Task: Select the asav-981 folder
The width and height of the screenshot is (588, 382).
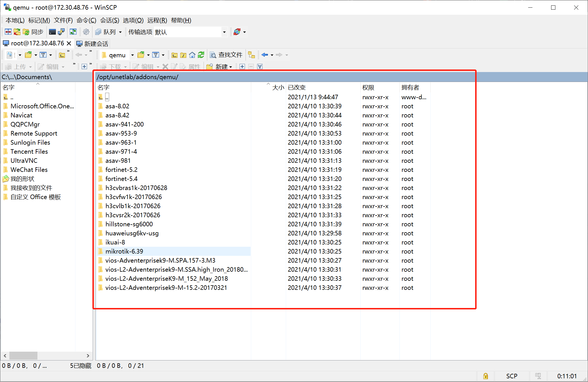Action: (x=118, y=161)
